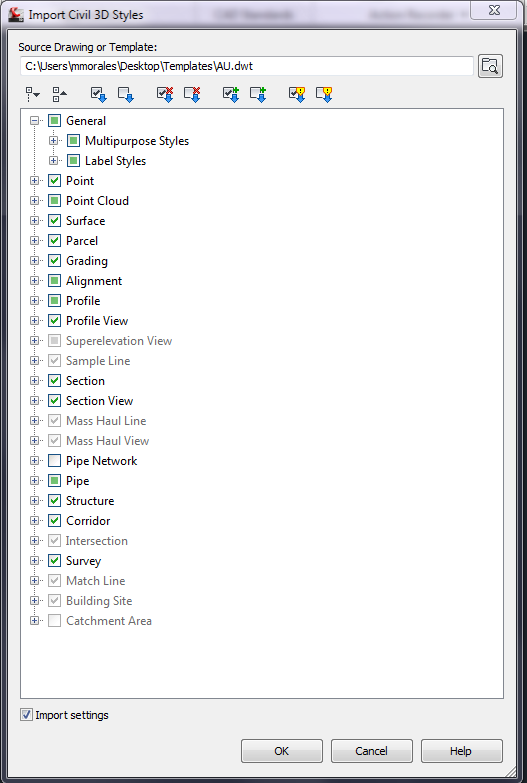Screen dimensions: 527x783
Task: Browse for source drawing file
Action: [490, 66]
